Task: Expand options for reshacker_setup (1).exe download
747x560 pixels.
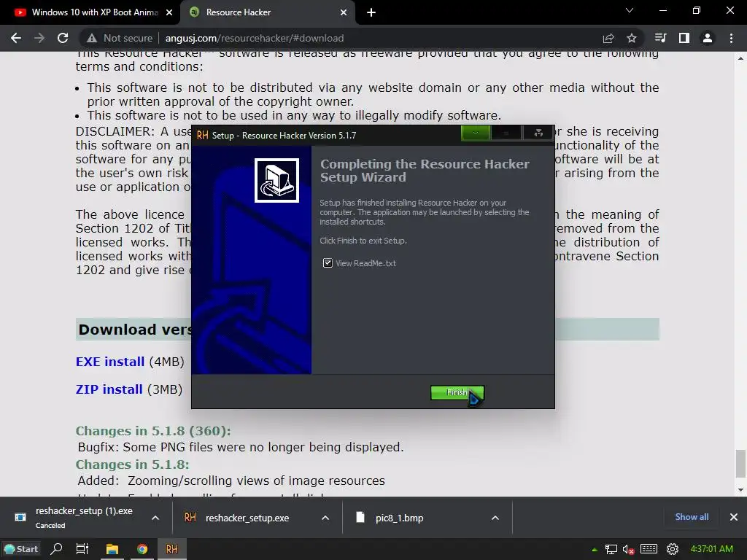Action: tap(155, 518)
